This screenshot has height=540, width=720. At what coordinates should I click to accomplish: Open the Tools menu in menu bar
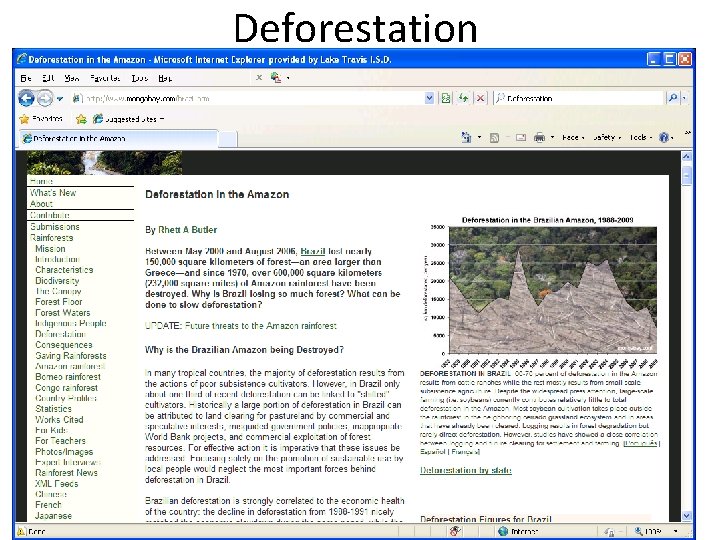pyautogui.click(x=140, y=78)
